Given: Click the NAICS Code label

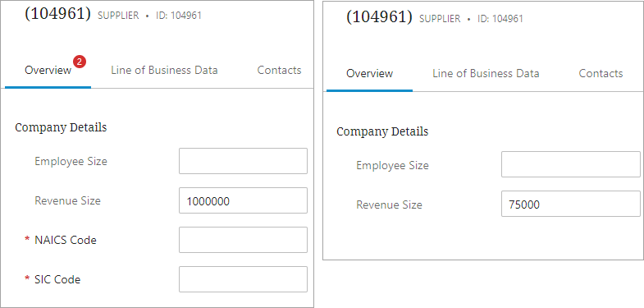Looking at the screenshot, I should point(66,240).
